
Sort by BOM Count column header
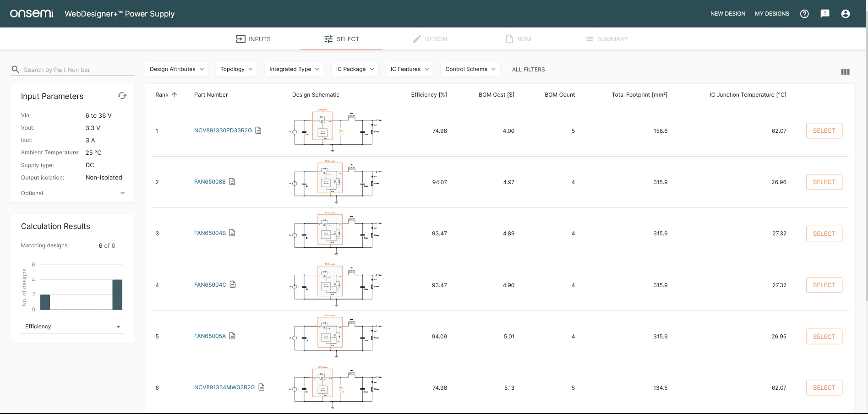[x=560, y=95]
